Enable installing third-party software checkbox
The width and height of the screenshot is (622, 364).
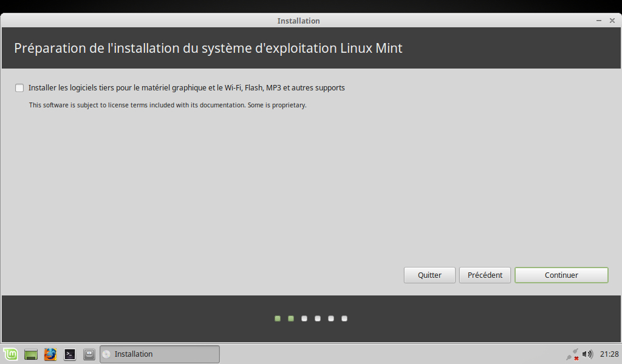[x=19, y=88]
